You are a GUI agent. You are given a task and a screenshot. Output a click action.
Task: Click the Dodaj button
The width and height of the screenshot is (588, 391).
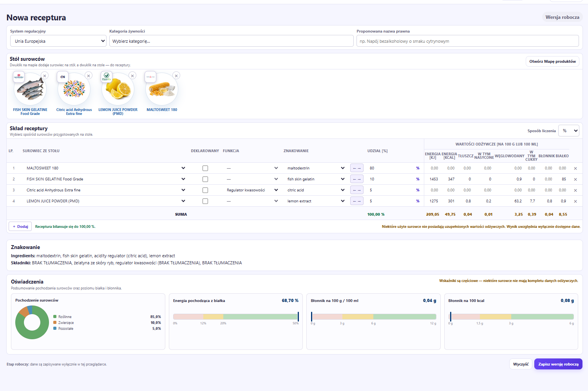click(20, 226)
